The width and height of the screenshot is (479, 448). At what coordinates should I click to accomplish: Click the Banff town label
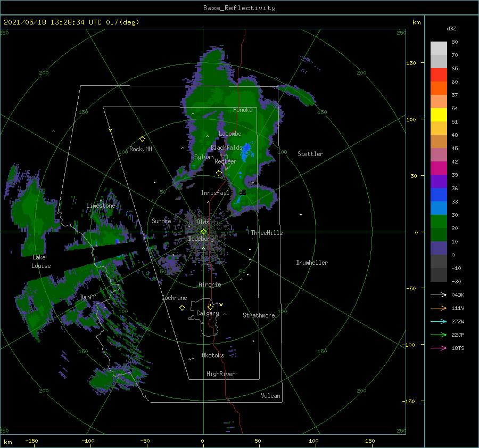coord(88,297)
